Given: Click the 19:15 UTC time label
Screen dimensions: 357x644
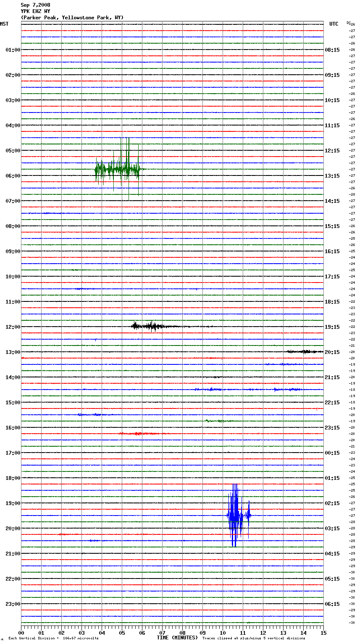Looking at the screenshot, I should (x=332, y=327).
